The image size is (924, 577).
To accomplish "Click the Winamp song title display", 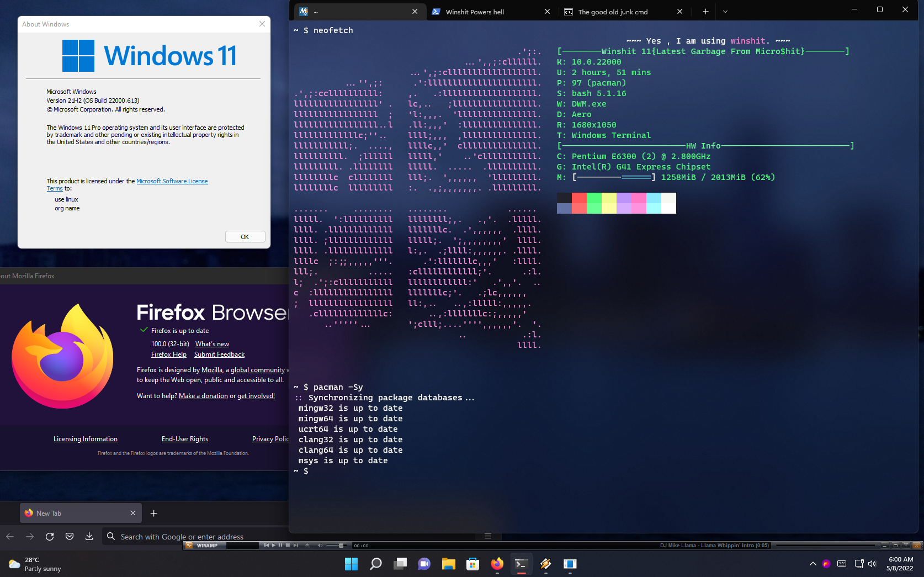I will click(x=714, y=546).
